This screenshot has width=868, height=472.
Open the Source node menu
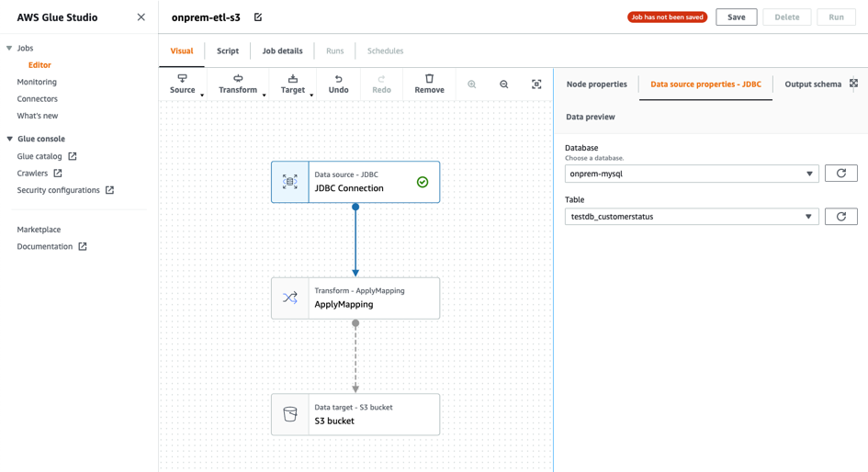pos(183,84)
